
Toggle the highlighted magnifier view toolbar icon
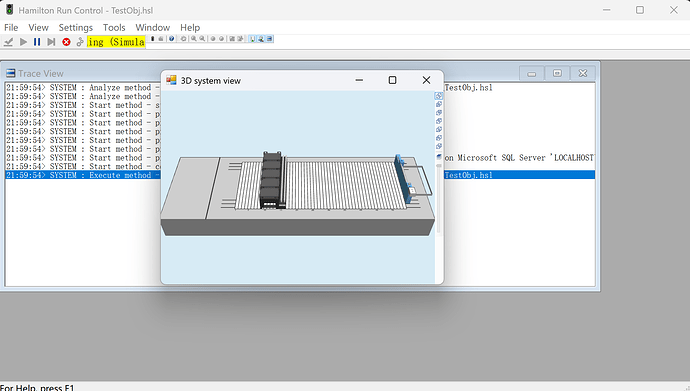pos(261,39)
